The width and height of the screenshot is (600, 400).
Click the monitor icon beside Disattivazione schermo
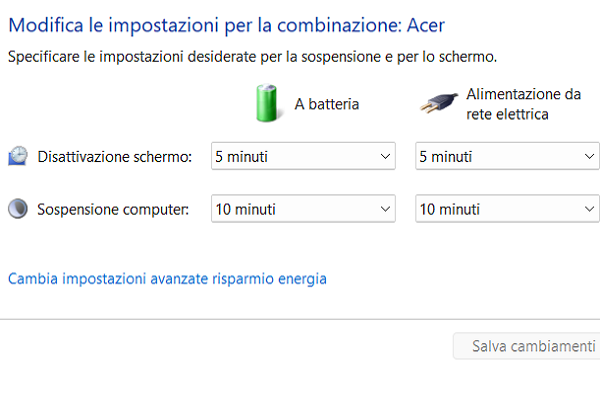point(18,156)
